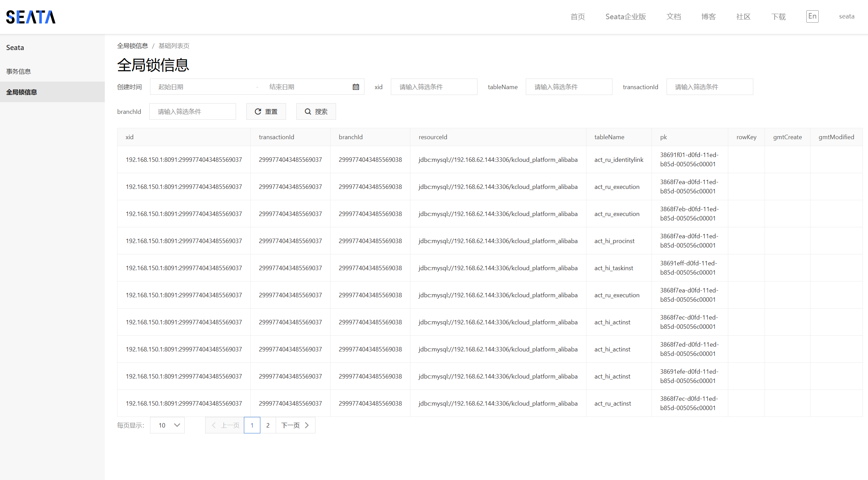Click the previous page arrow icon
The height and width of the screenshot is (480, 868).
214,425
